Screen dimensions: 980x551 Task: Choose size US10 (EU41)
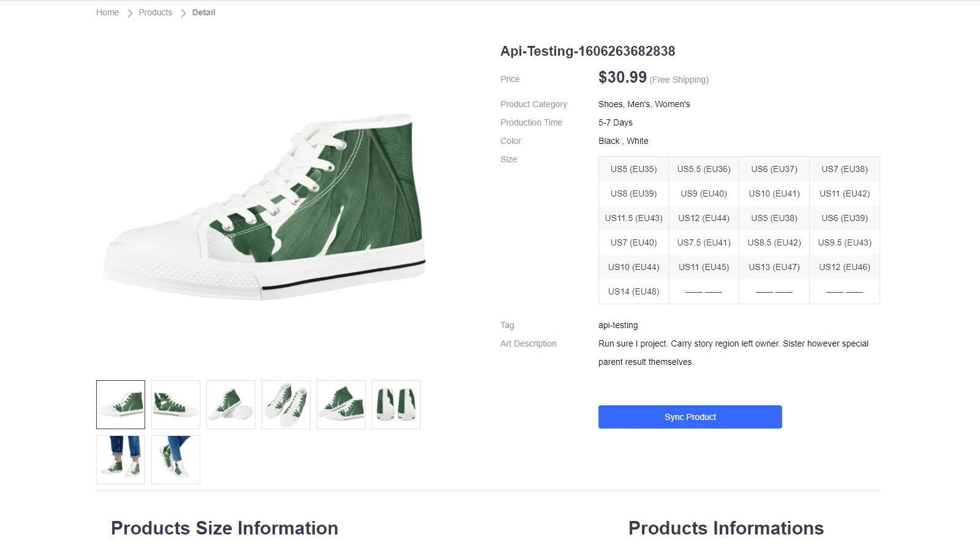pos(774,193)
